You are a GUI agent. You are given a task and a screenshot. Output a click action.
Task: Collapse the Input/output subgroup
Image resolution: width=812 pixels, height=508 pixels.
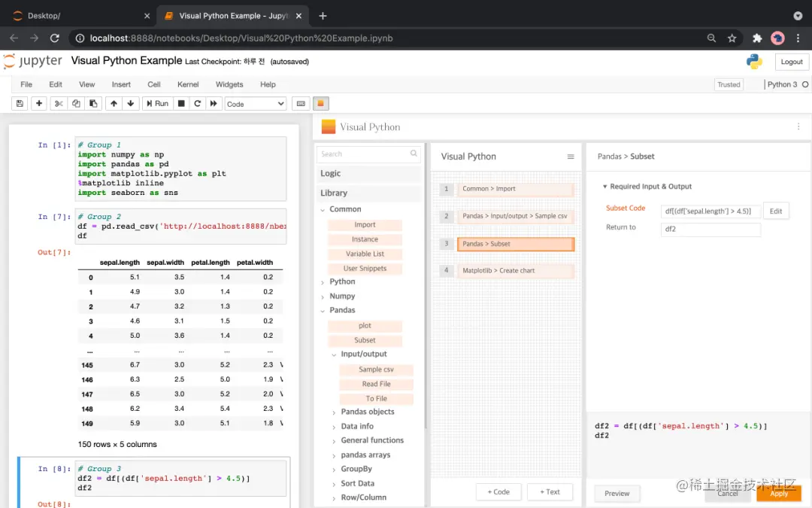click(334, 354)
